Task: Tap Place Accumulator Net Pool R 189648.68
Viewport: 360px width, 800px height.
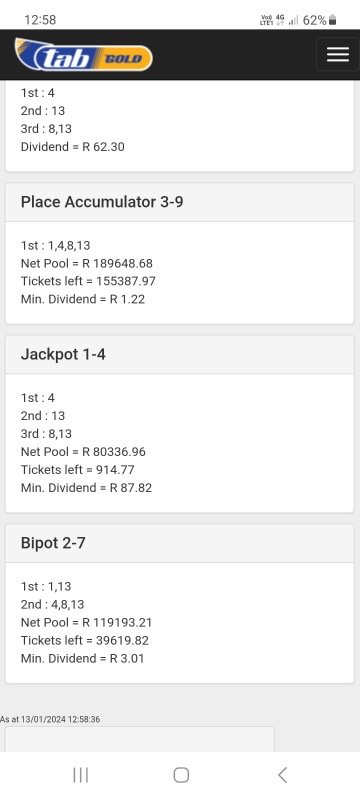Action: 87,263
